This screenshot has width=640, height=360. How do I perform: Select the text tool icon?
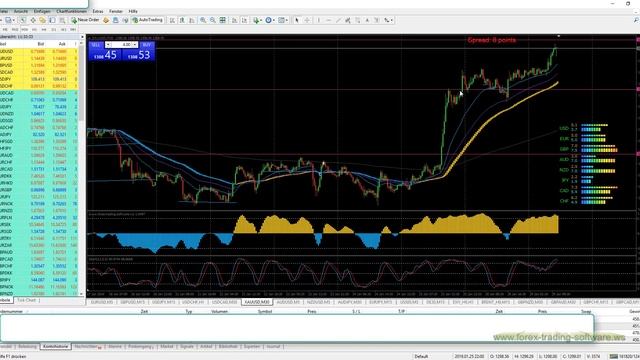[367, 20]
